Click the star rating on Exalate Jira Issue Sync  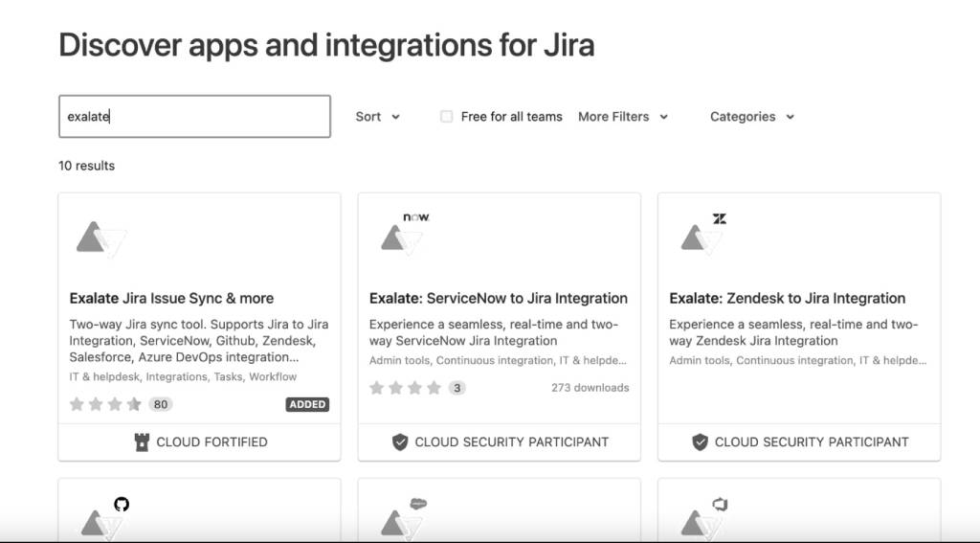(x=105, y=404)
